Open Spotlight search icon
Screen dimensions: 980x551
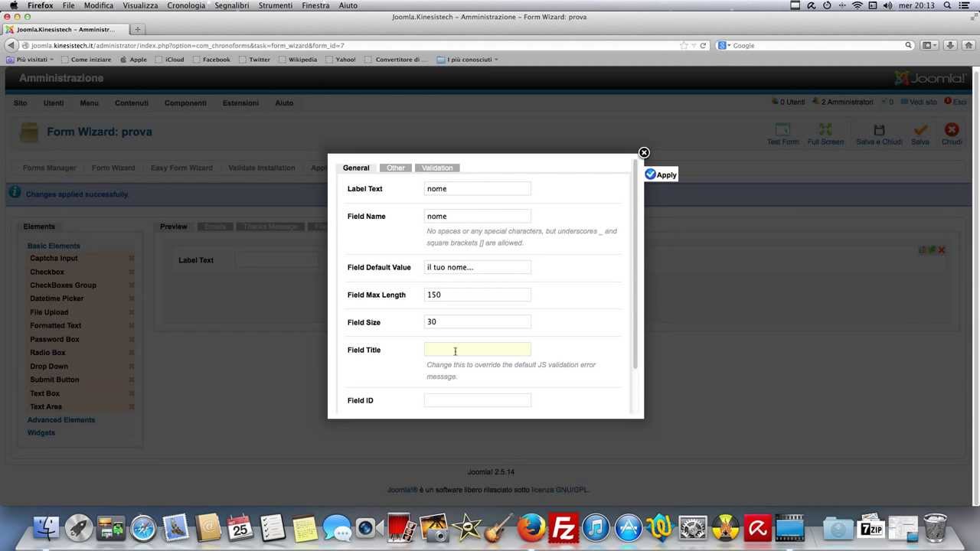pos(948,5)
